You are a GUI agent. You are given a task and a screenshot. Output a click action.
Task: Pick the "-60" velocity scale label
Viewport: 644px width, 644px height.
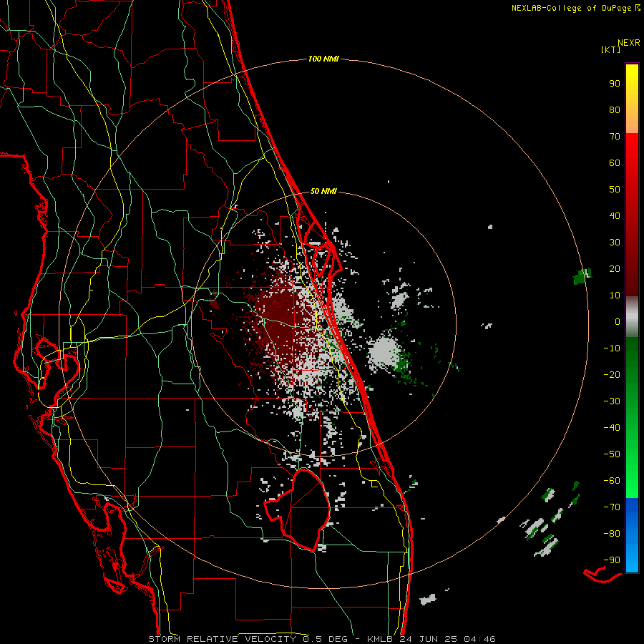point(612,481)
